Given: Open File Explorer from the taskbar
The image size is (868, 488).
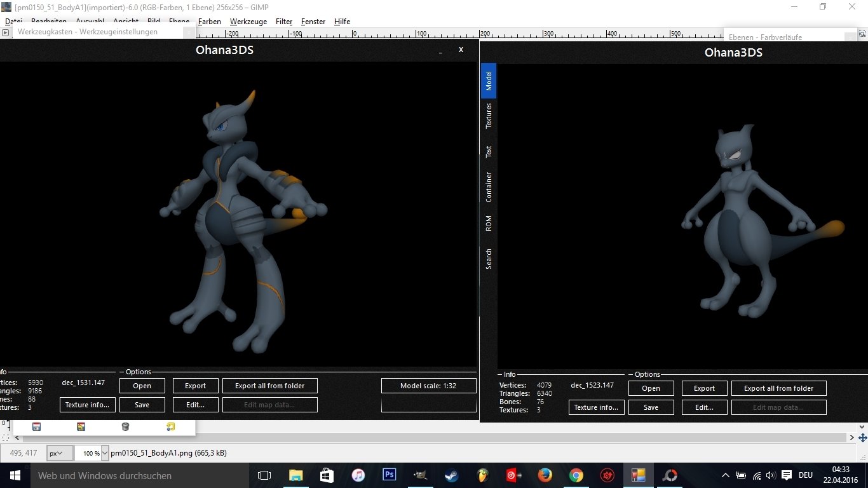Looking at the screenshot, I should (295, 475).
